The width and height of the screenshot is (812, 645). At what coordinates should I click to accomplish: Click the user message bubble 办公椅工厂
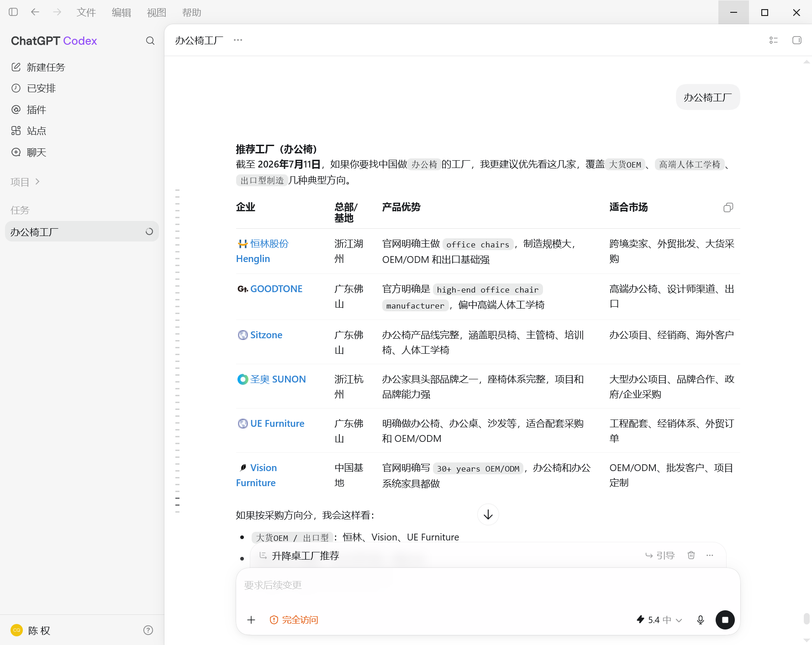(708, 97)
